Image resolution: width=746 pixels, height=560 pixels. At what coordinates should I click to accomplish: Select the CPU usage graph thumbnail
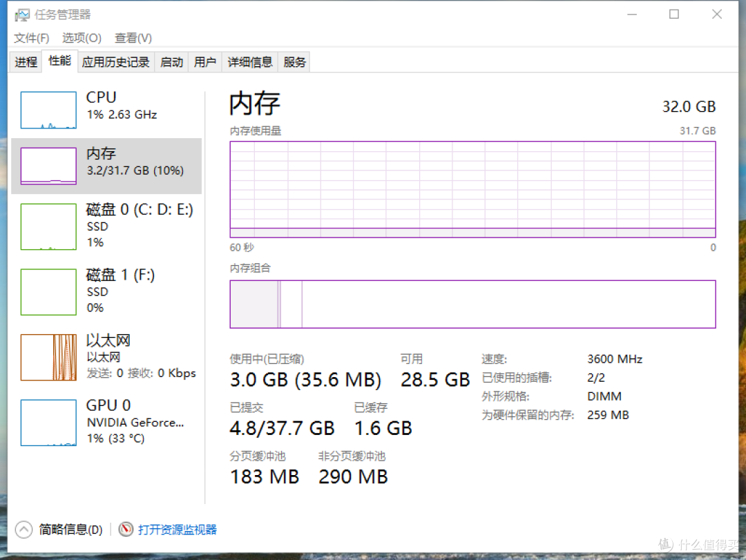tap(48, 110)
